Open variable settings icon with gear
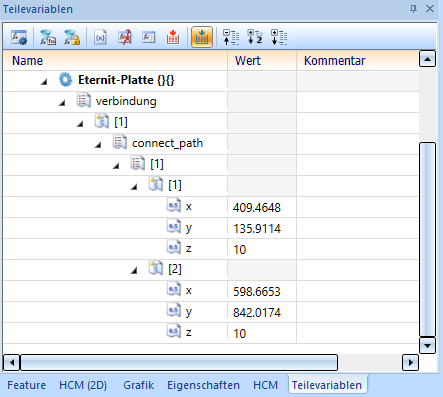The height and width of the screenshot is (397, 443). tap(19, 37)
